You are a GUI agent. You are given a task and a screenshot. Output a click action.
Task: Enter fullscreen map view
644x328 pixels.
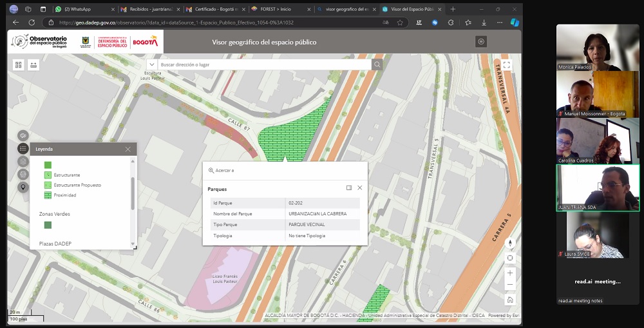pos(507,65)
